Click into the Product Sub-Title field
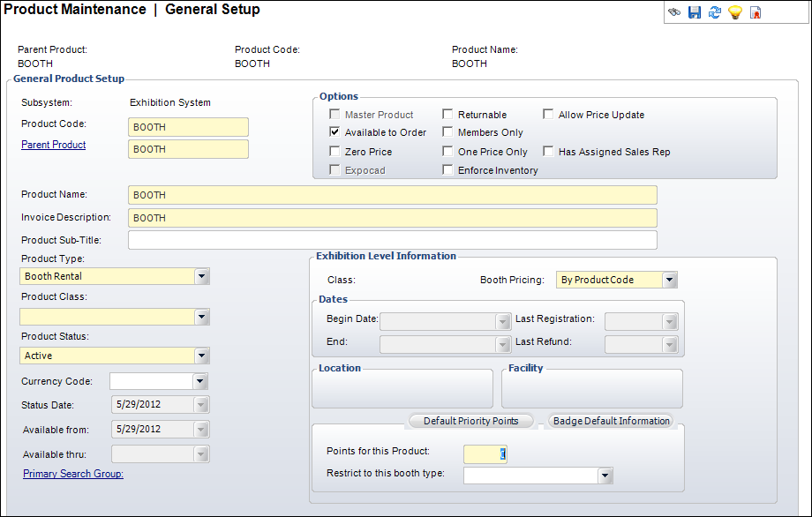 coord(392,240)
